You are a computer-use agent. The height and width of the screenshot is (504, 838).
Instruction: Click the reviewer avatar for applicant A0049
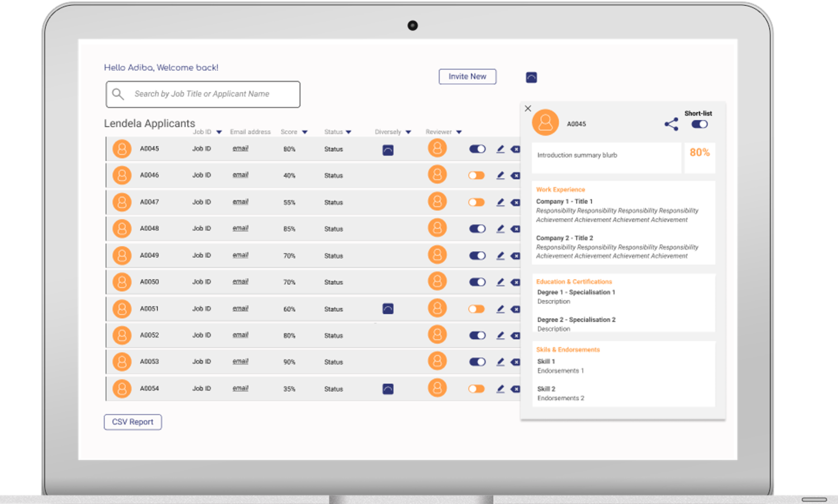[x=437, y=255]
